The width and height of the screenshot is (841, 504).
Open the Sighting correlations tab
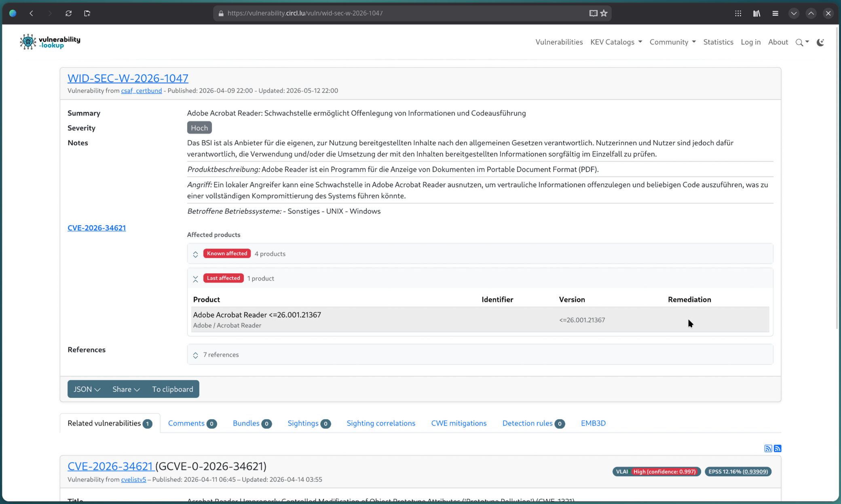pos(381,423)
